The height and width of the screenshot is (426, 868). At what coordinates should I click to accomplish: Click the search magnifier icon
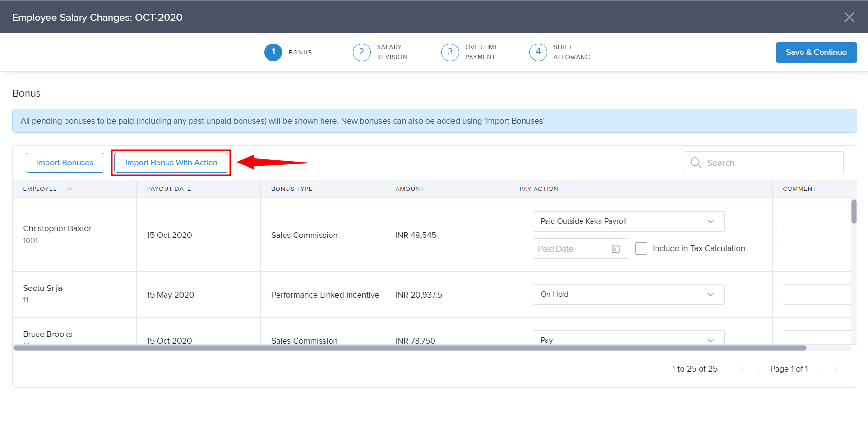click(x=696, y=163)
